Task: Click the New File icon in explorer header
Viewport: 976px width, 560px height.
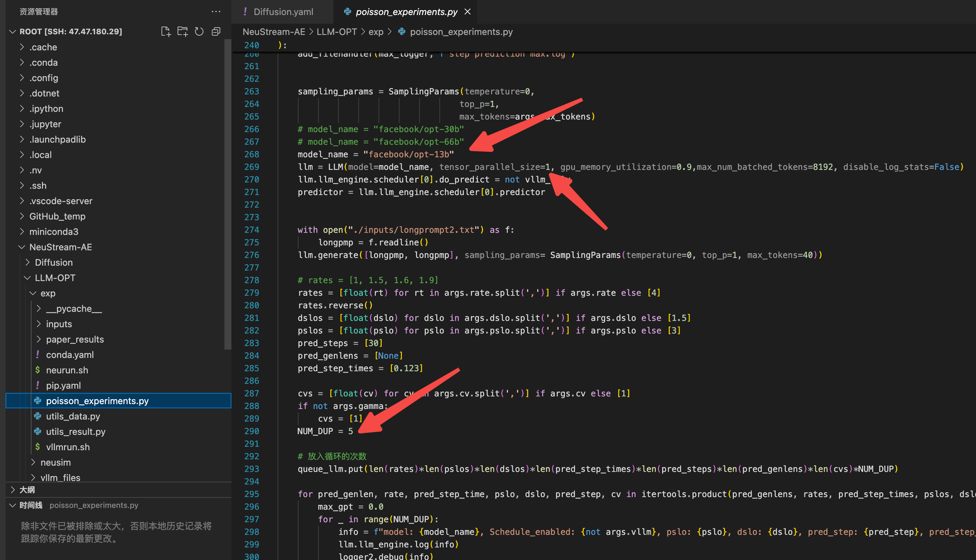Action: click(x=166, y=31)
